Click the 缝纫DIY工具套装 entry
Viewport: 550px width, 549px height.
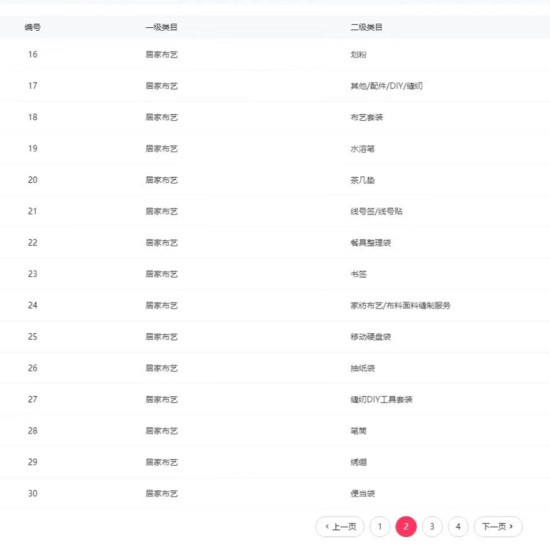[x=381, y=399]
